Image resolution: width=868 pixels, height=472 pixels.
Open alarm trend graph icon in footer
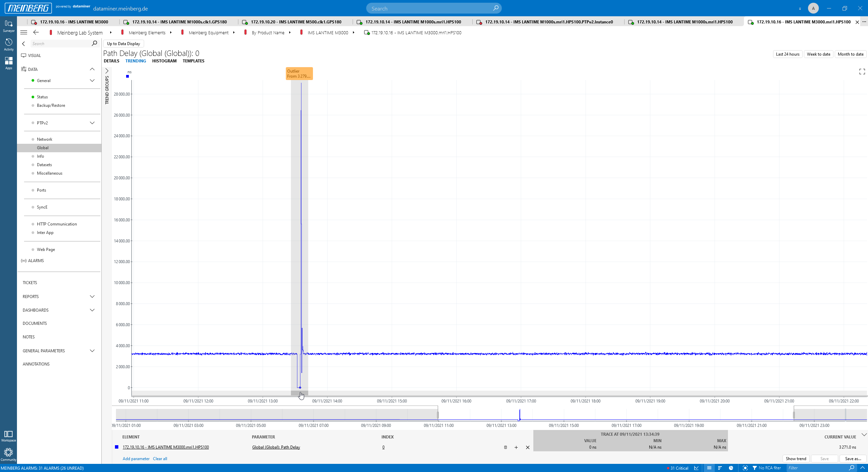point(696,468)
